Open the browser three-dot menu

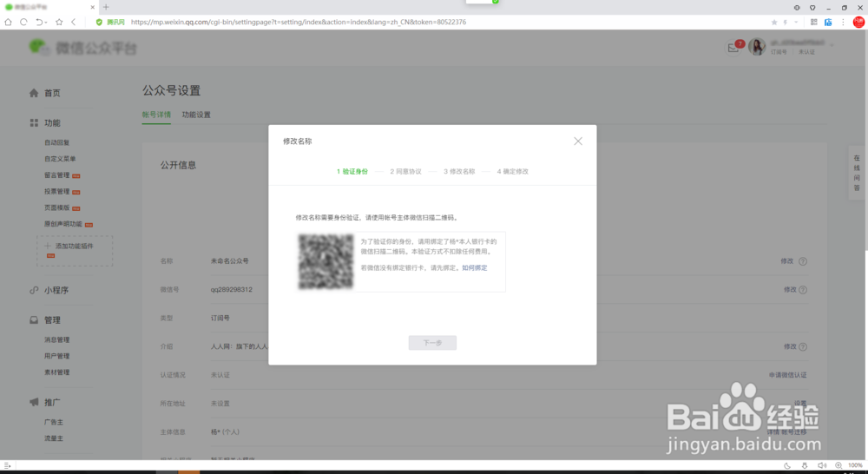[x=843, y=23]
